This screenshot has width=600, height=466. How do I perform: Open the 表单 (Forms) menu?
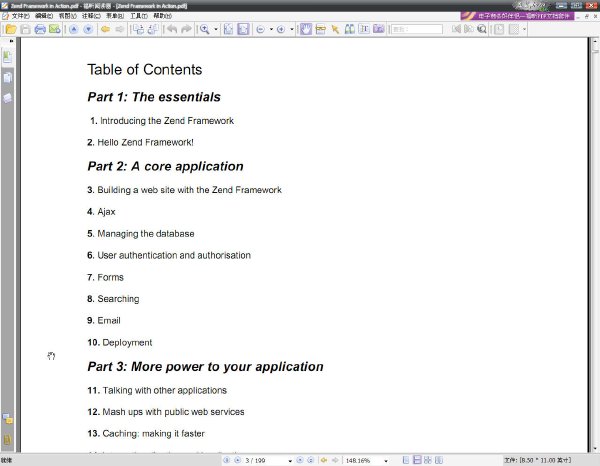pos(115,16)
